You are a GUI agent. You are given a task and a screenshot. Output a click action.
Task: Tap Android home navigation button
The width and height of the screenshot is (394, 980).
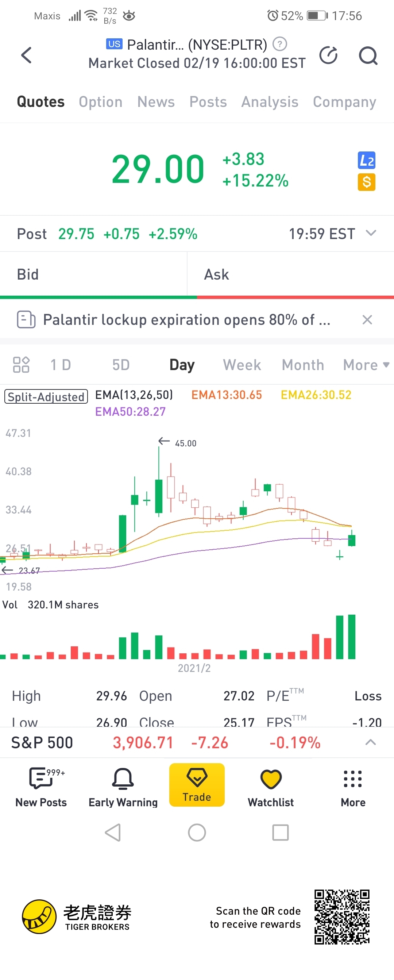[x=197, y=833]
